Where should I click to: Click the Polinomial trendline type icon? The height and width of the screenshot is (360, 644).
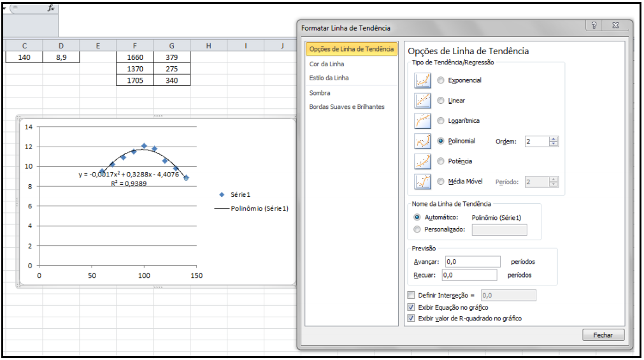coord(422,141)
